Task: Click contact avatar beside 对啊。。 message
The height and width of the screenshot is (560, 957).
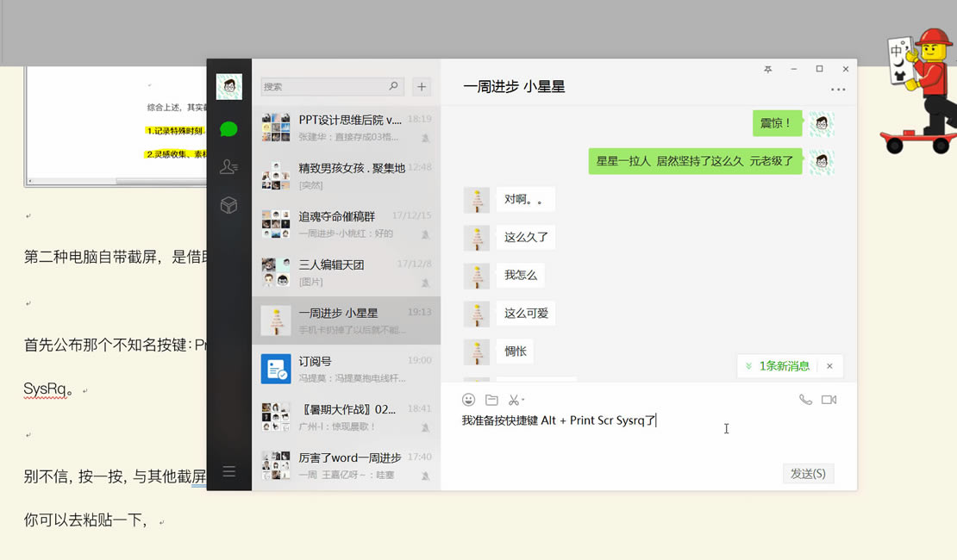Action: (477, 200)
